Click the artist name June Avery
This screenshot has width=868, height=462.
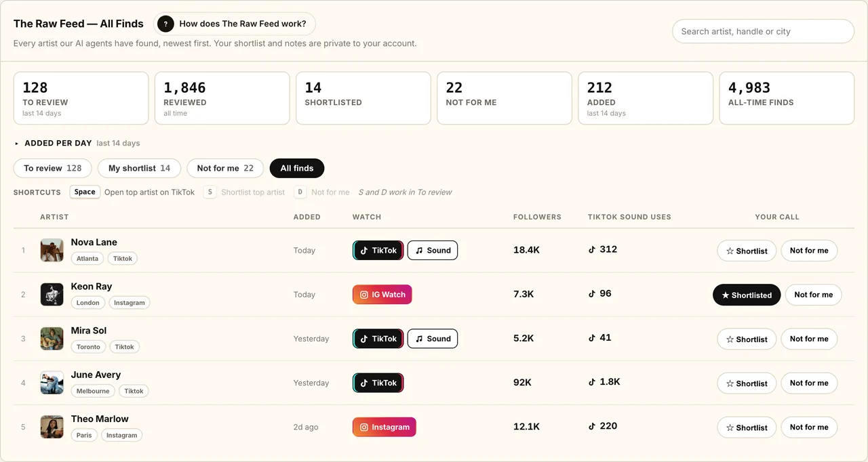tap(96, 375)
